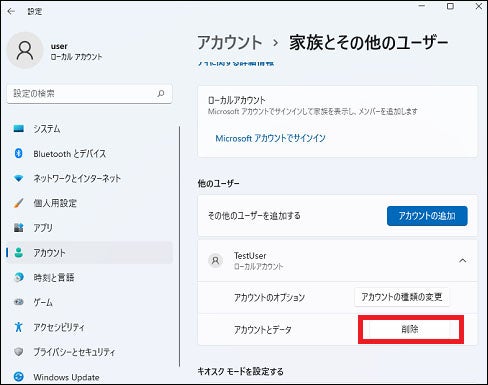
Task: Open ネットワークとインターネット category
Action: 90,178
